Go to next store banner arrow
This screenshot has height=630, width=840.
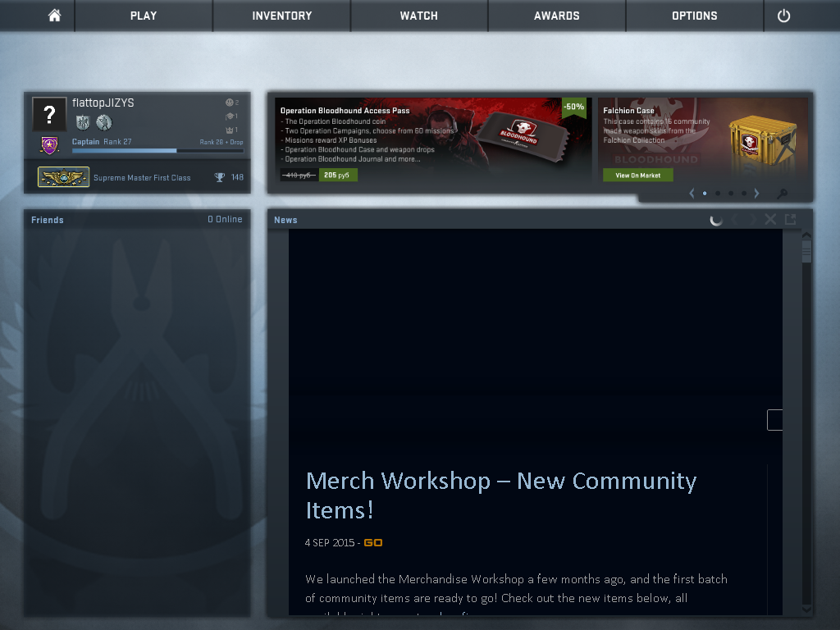tap(756, 194)
